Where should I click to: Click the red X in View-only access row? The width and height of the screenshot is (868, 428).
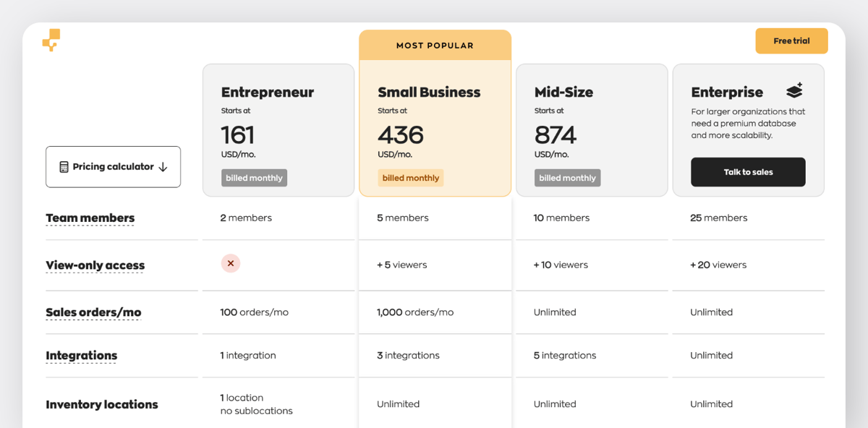231,263
